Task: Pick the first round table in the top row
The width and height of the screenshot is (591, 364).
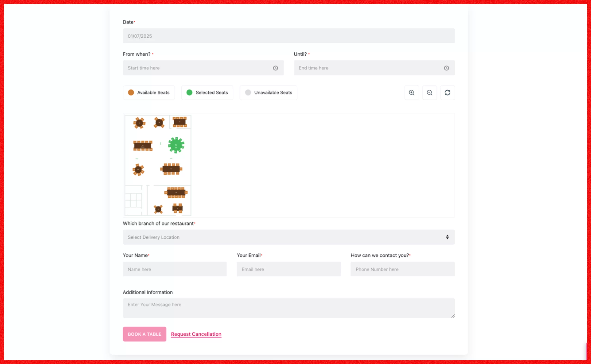Action: 139,123
